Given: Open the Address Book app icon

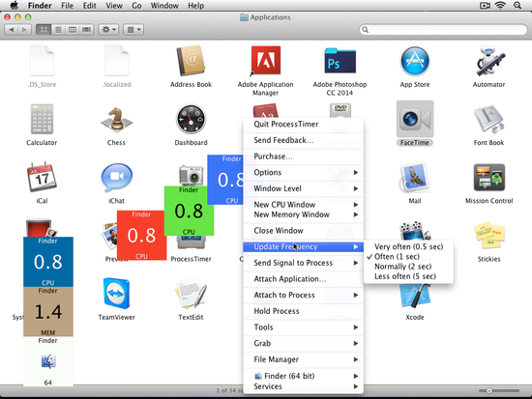Looking at the screenshot, I should click(x=191, y=61).
